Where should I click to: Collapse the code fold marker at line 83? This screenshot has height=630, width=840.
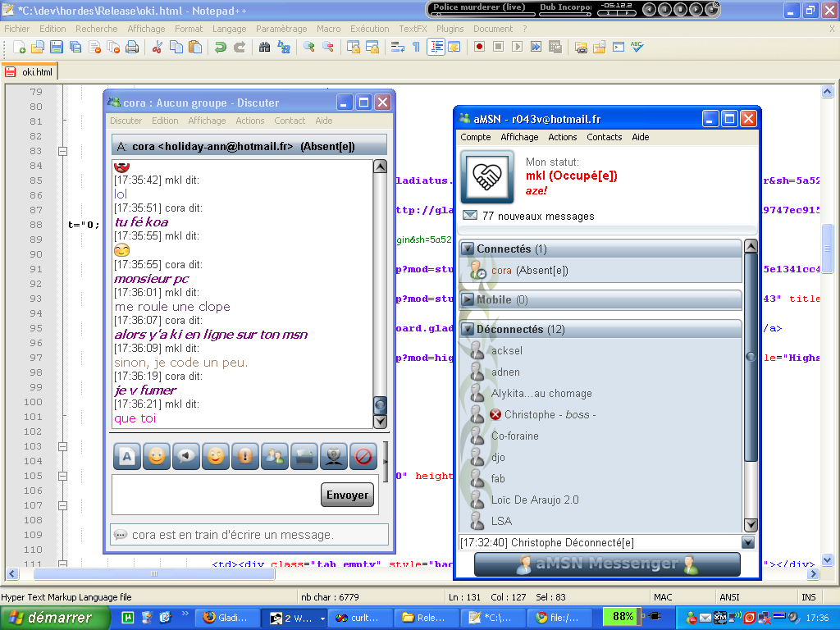pos(62,151)
